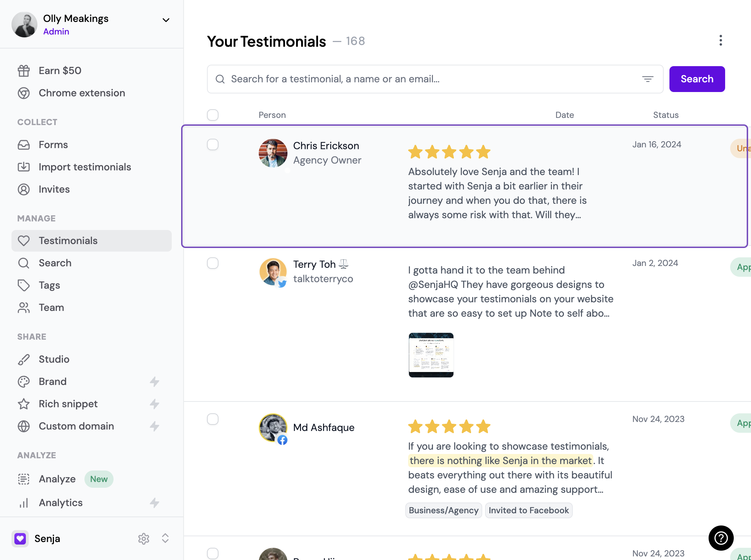Viewport: 751px width, 560px height.
Task: Click the gift icon beside Earn $50
Action: [x=24, y=71]
